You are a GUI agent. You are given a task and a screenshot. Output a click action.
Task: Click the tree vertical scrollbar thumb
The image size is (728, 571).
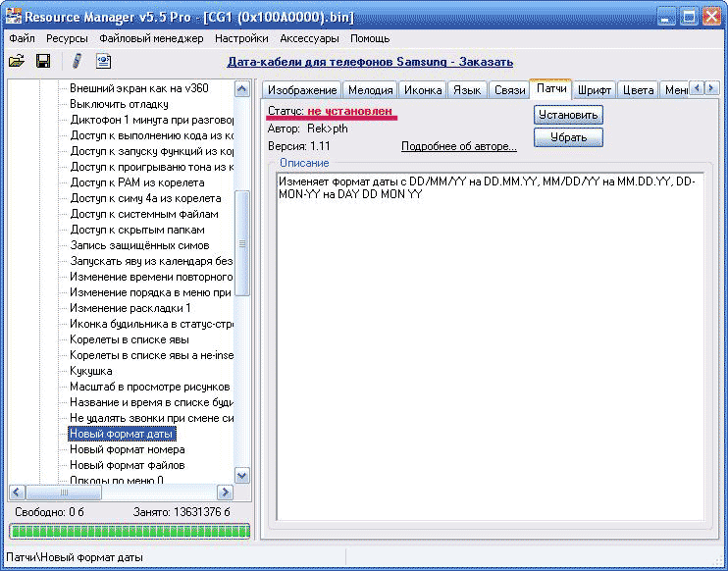(242, 243)
